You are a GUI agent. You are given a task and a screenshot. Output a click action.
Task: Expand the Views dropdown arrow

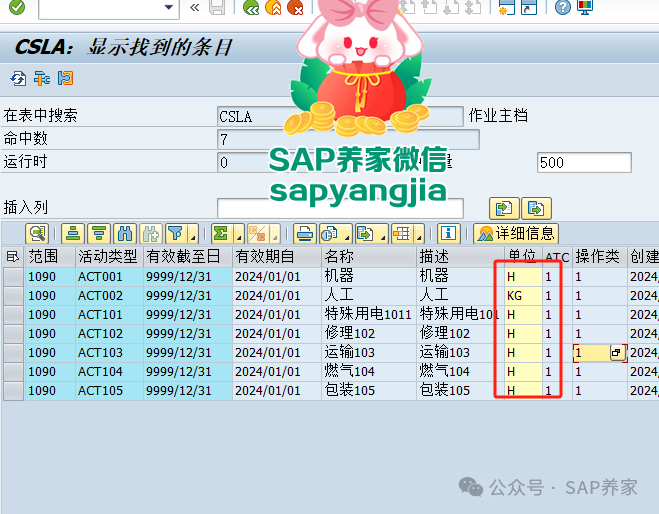pos(347,235)
